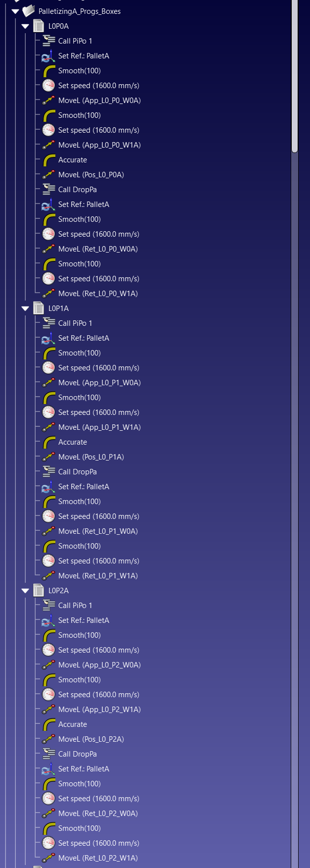The width and height of the screenshot is (310, 868).
Task: Click the Call PiPo 1 icon under L0P0A
Action: [48, 41]
